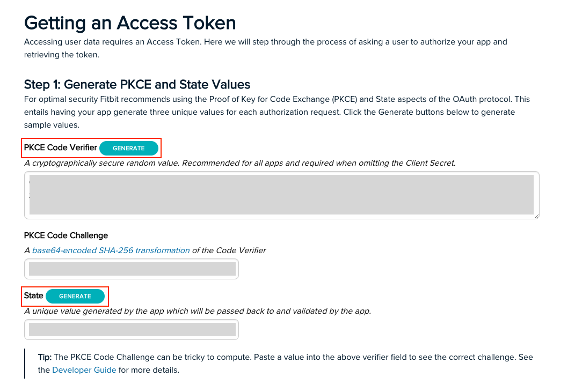Open the Developer Guide link

pyautogui.click(x=84, y=369)
